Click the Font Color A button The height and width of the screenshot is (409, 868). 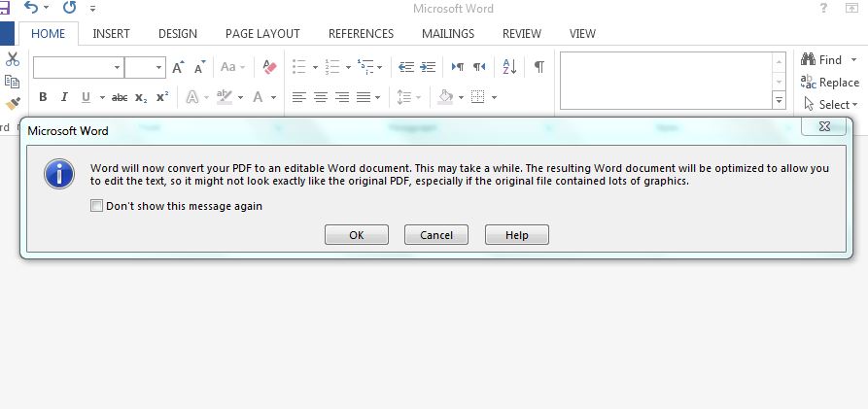[x=258, y=97]
